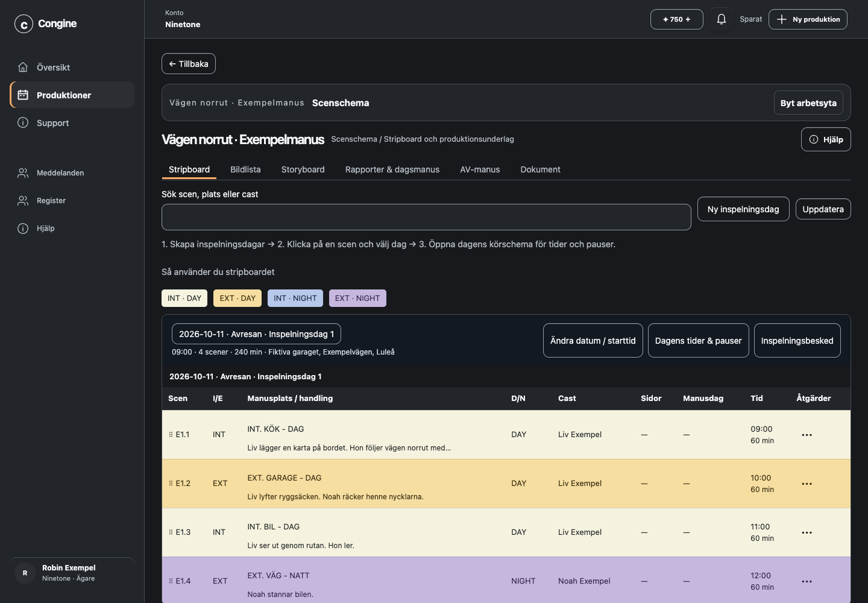Open the notifications bell
The image size is (868, 603).
pos(722,19)
